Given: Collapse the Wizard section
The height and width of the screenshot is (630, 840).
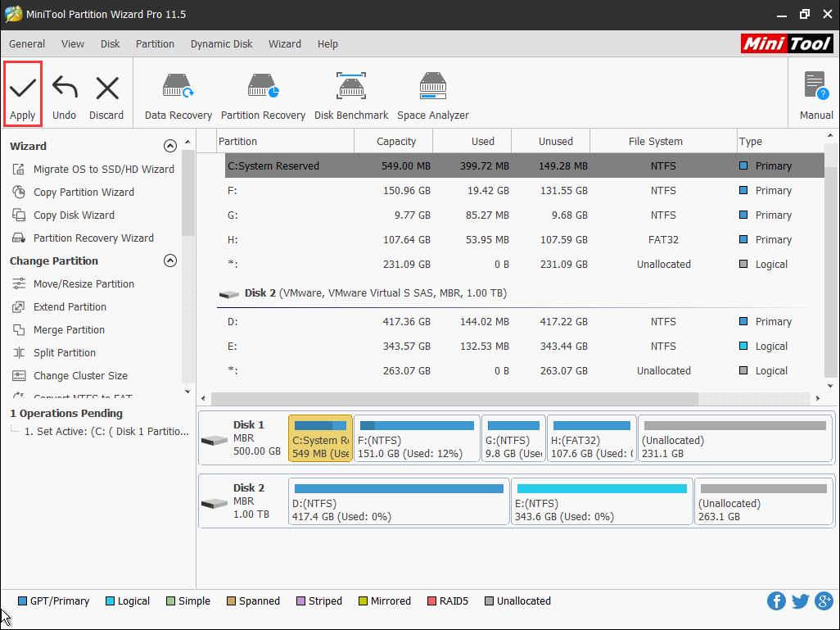Looking at the screenshot, I should pos(169,146).
